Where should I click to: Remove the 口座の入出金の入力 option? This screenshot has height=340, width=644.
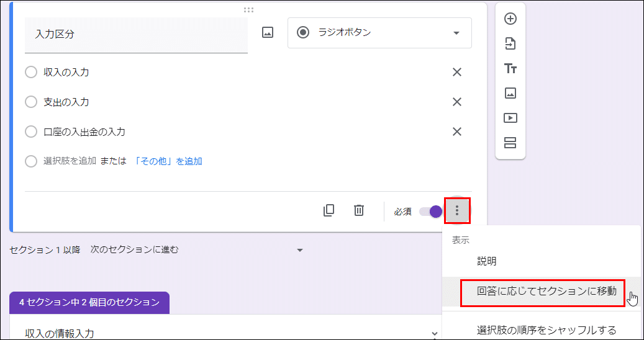(456, 132)
